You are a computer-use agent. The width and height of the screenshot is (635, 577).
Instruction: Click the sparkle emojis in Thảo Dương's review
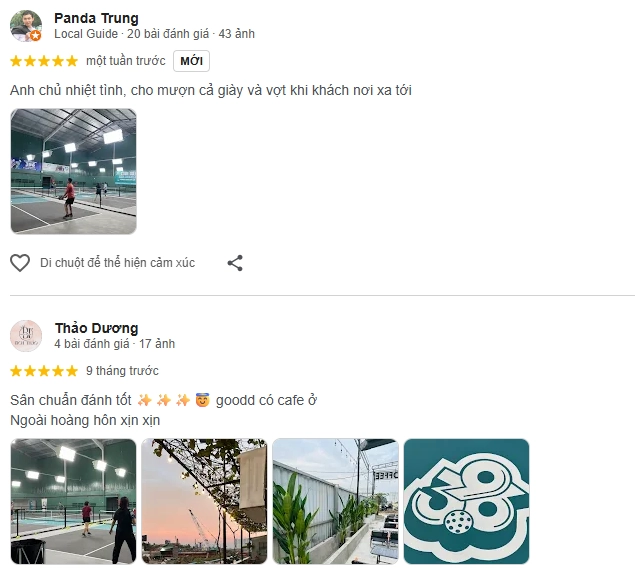point(164,400)
